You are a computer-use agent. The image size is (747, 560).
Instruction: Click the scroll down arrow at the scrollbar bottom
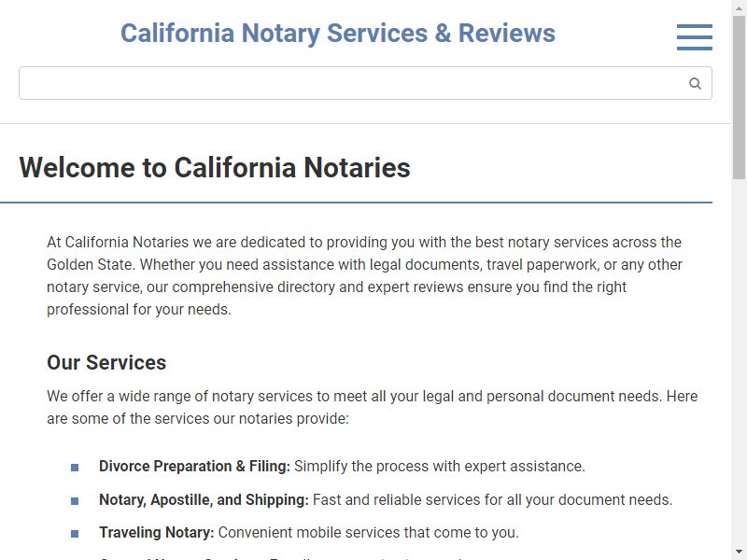pos(739,553)
